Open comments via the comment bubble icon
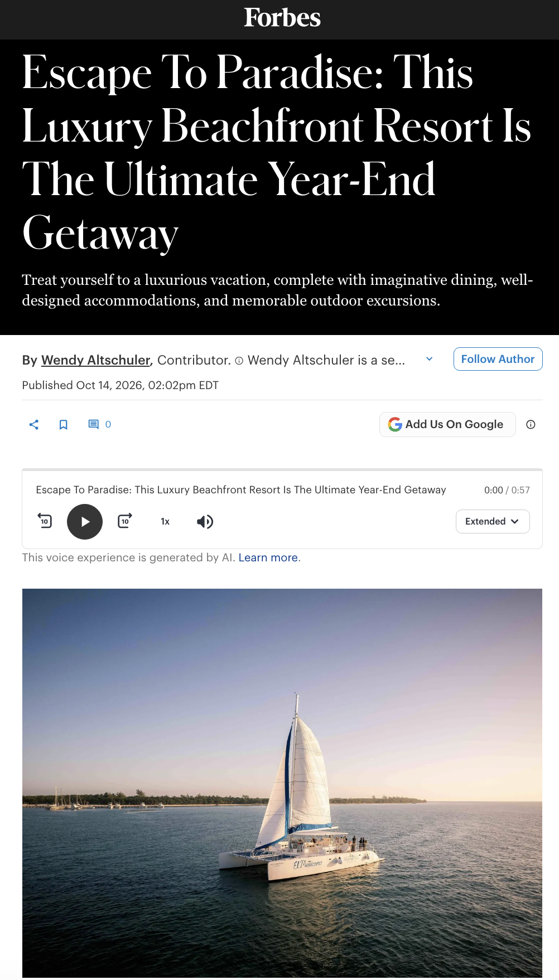 pyautogui.click(x=94, y=424)
